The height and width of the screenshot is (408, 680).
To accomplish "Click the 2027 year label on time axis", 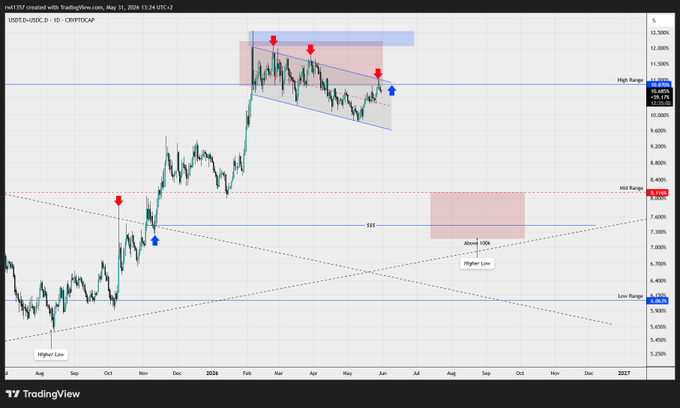I will (624, 373).
